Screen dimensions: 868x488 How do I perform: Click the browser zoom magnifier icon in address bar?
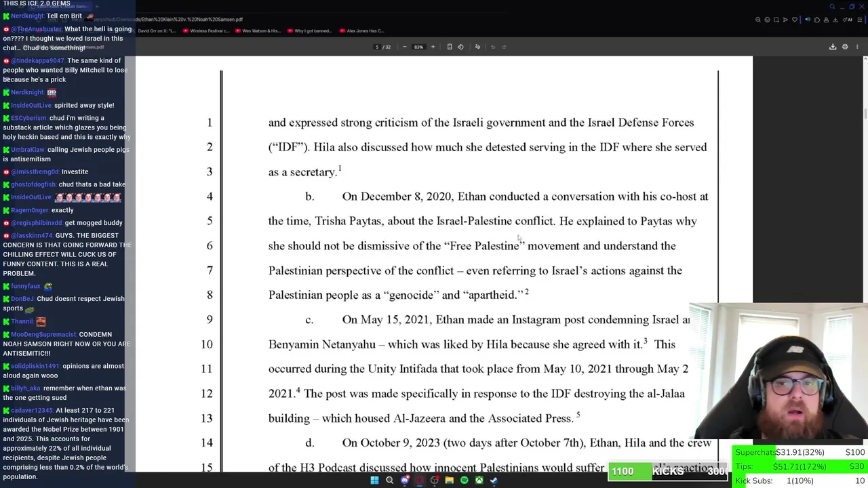click(758, 20)
